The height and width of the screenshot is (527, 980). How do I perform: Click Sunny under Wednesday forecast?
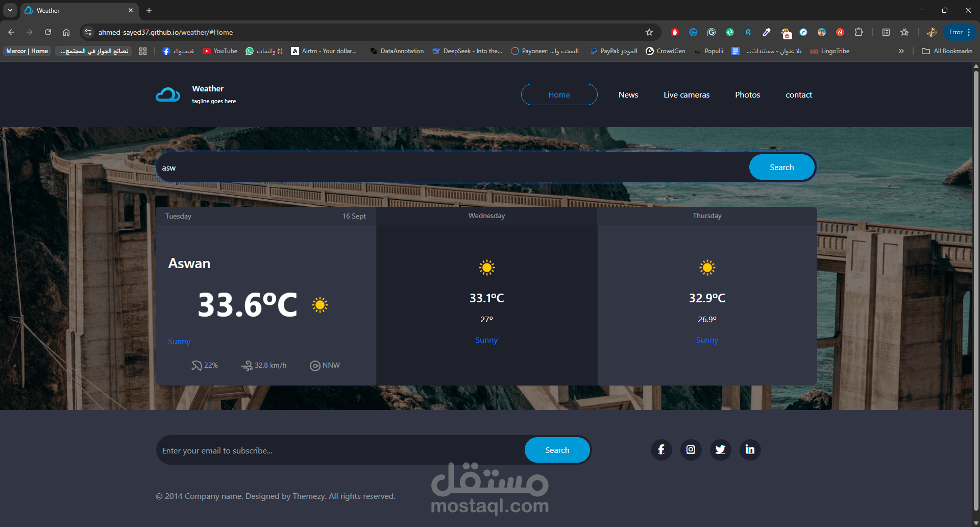[x=486, y=340]
